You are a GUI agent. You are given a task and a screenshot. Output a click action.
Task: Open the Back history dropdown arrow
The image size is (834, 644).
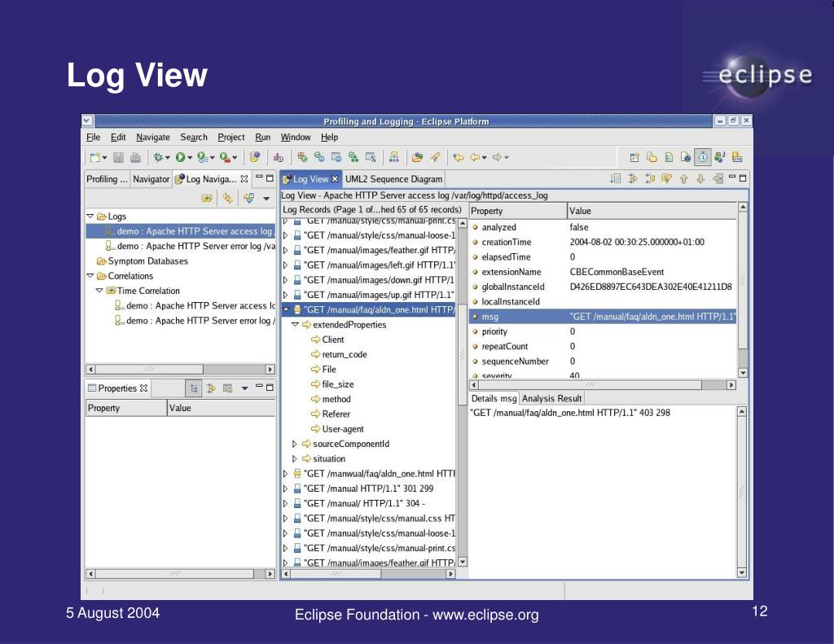coord(484,157)
